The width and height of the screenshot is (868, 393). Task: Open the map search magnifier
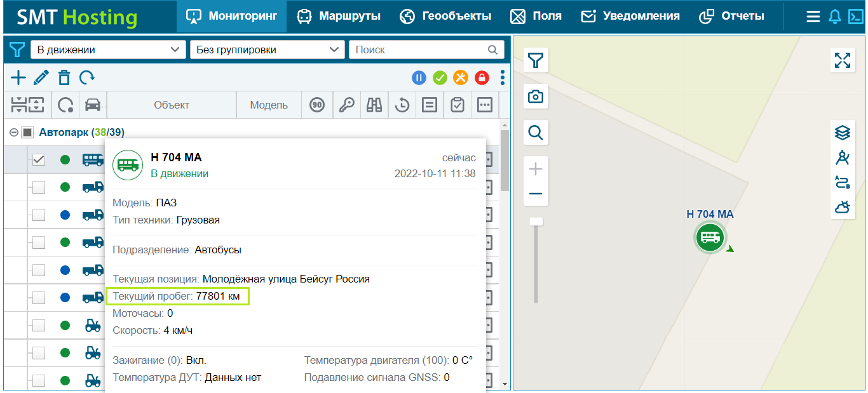[x=536, y=133]
